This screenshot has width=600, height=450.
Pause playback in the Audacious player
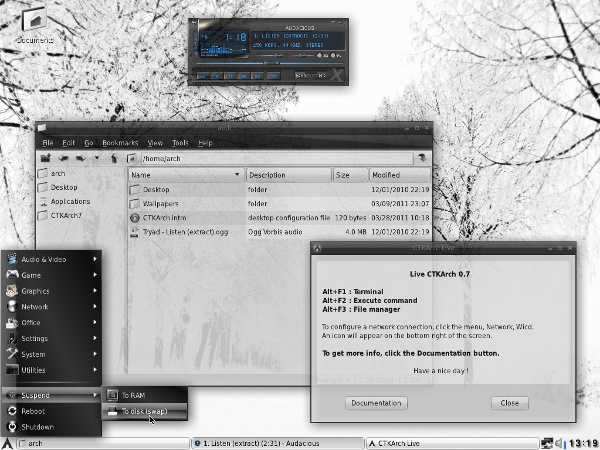tap(232, 74)
